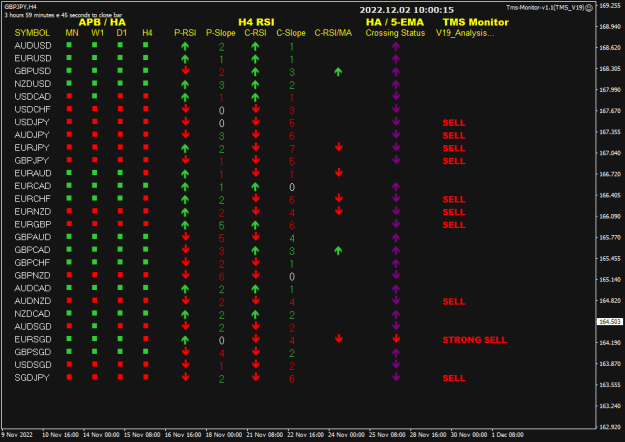This screenshot has height=442, width=625.
Task: Select USDCHF P-Slope value 0
Action: (221, 110)
